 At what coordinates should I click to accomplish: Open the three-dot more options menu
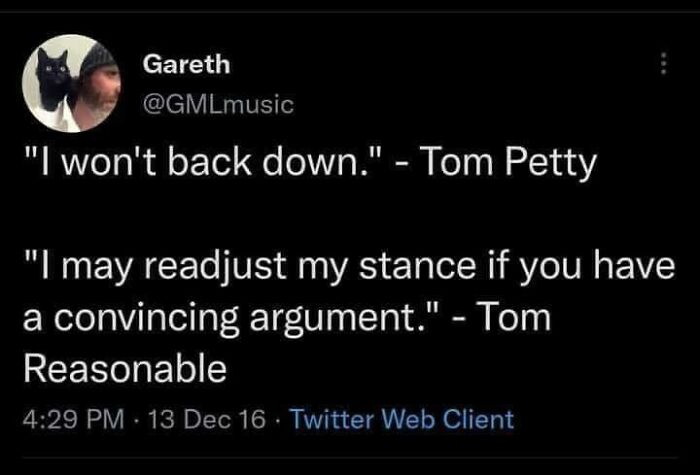point(661,66)
